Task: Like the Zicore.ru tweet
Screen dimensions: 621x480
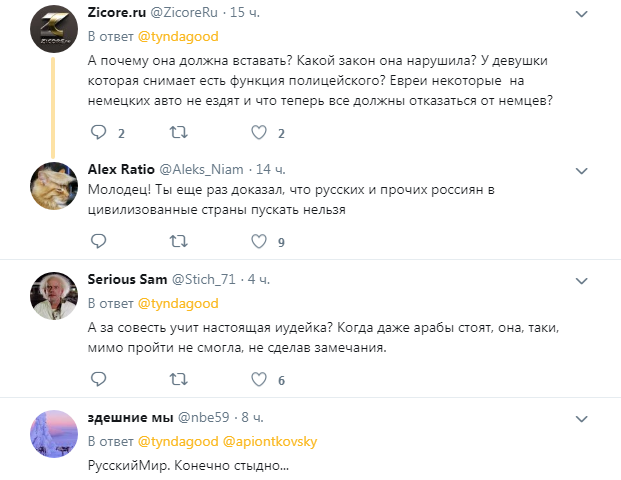Action: click(x=259, y=132)
